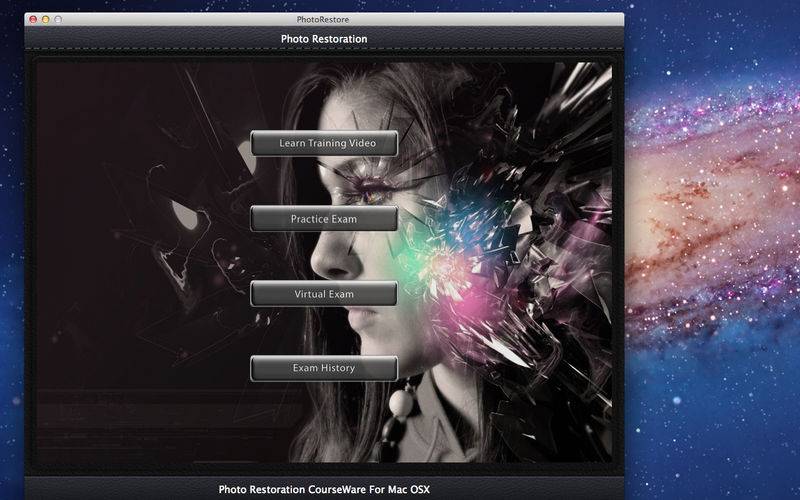Click the green zoom window button
The image size is (800, 500).
pyautogui.click(x=57, y=19)
